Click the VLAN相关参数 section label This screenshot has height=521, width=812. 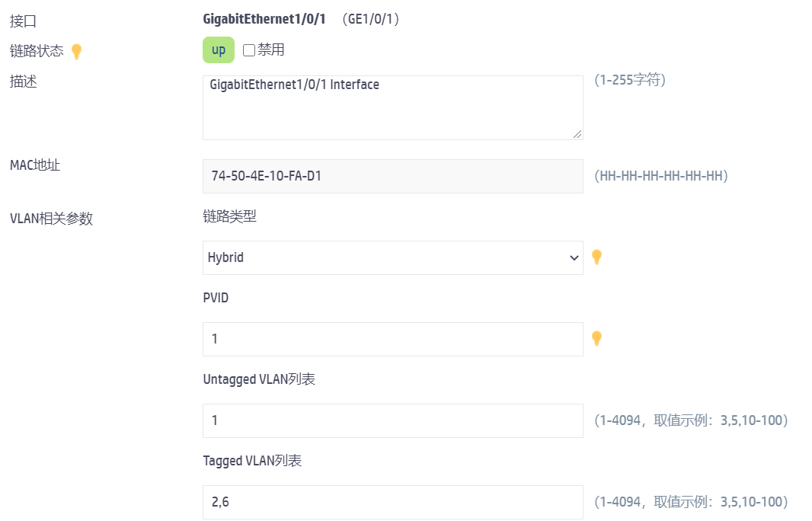(51, 219)
